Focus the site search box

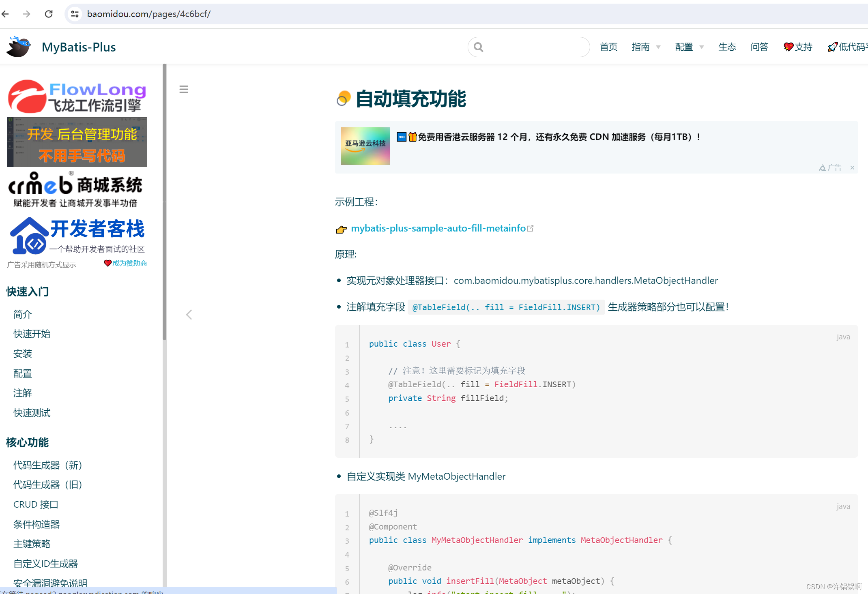tap(529, 47)
